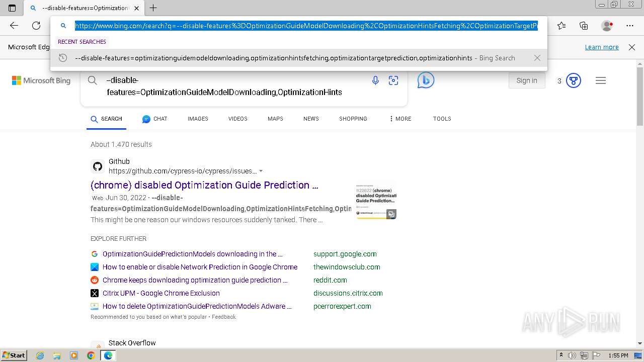Open OptimizationGuidePredictionModels downloading link

(x=192, y=254)
